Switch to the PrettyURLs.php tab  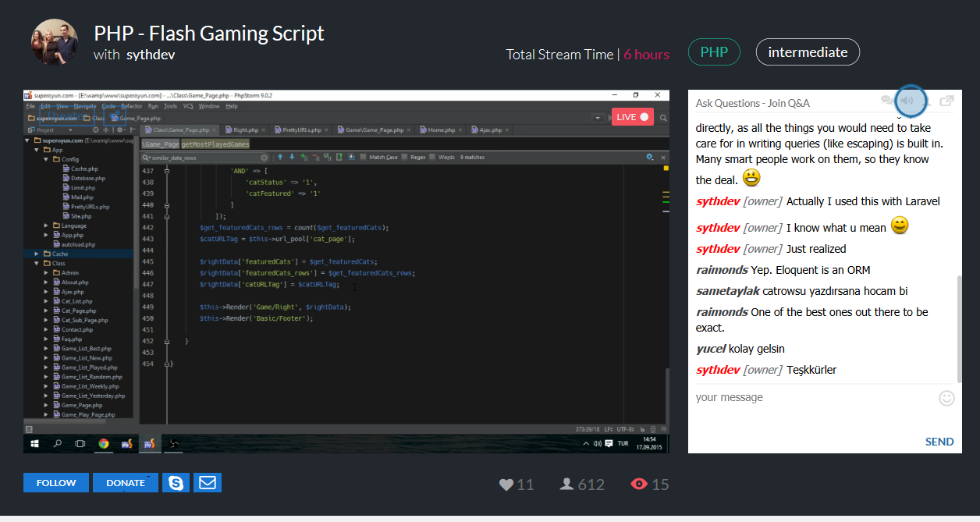(301, 130)
